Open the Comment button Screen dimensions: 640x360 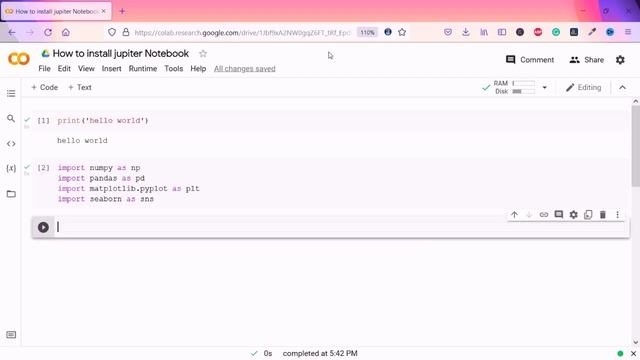(x=530, y=60)
